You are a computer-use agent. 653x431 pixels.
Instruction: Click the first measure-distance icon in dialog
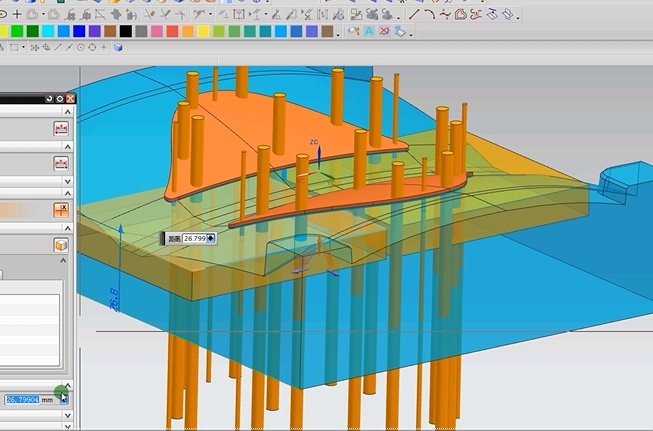click(x=61, y=129)
